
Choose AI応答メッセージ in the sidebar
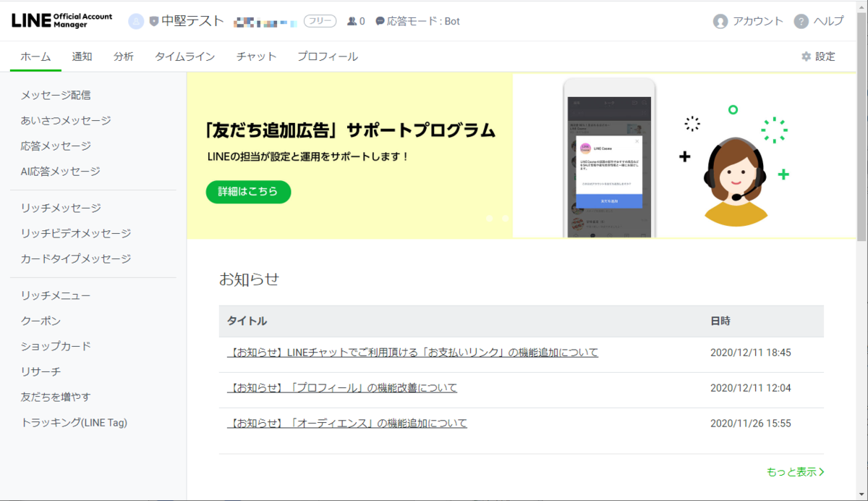tap(61, 172)
